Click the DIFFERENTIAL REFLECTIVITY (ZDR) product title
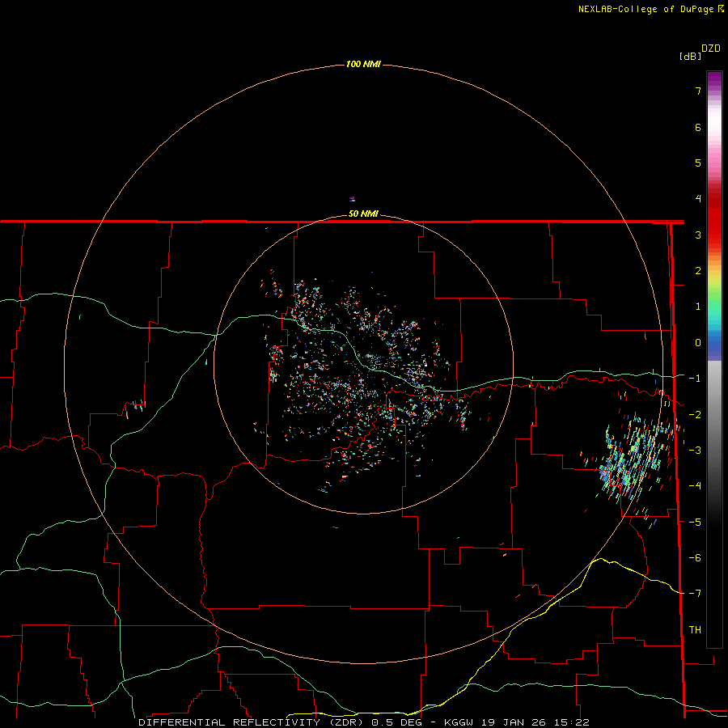Screen dimensions: 728x728 (x=252, y=722)
